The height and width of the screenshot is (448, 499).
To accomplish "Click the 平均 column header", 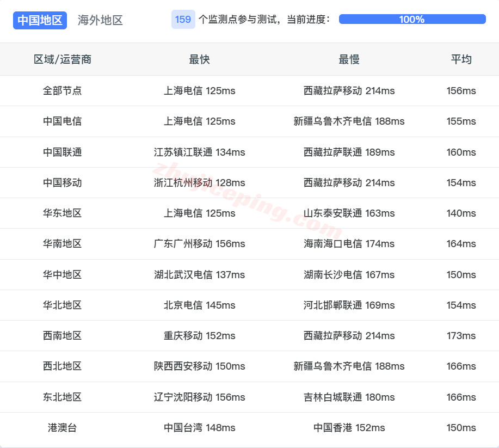I will point(461,59).
